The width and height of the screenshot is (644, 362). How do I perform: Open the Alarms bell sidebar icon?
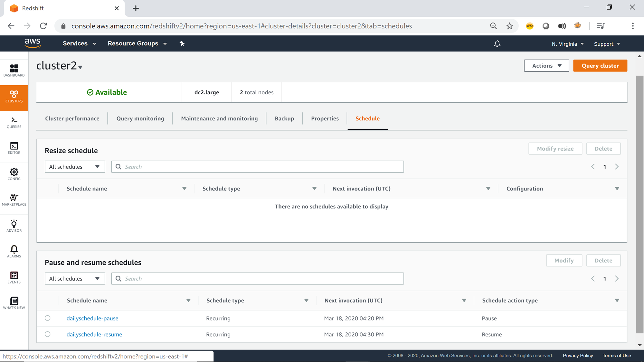(14, 252)
